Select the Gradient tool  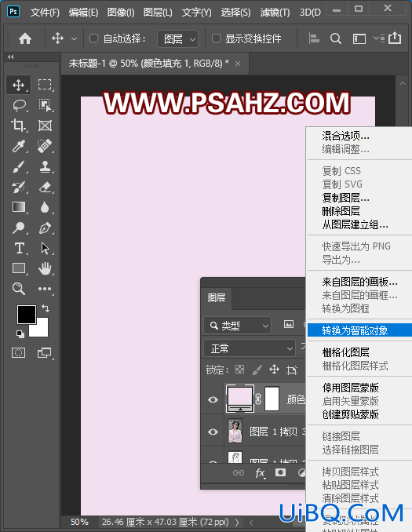pyautogui.click(x=19, y=207)
